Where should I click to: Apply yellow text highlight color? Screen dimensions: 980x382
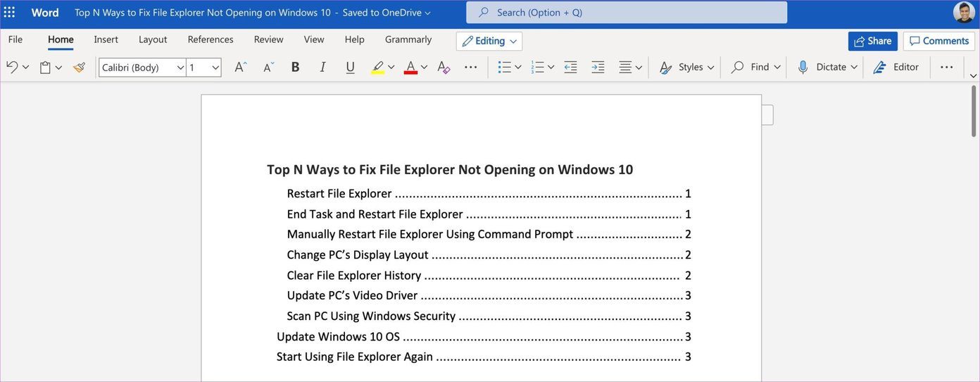(x=378, y=67)
